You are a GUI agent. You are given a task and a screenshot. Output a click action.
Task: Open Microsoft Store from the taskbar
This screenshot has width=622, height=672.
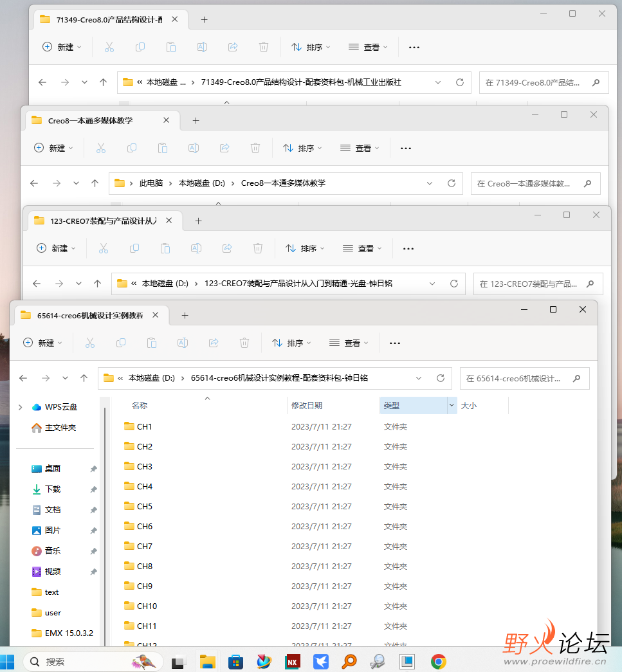click(235, 662)
